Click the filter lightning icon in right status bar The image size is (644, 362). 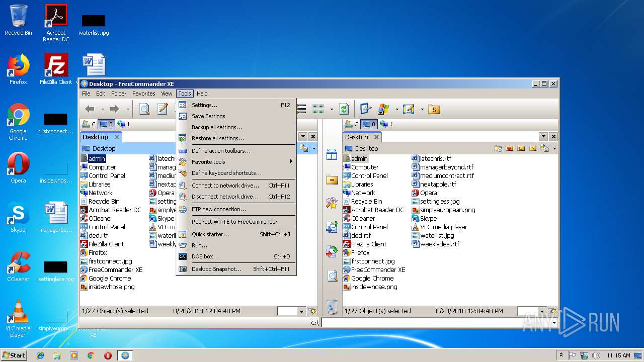coord(553,311)
